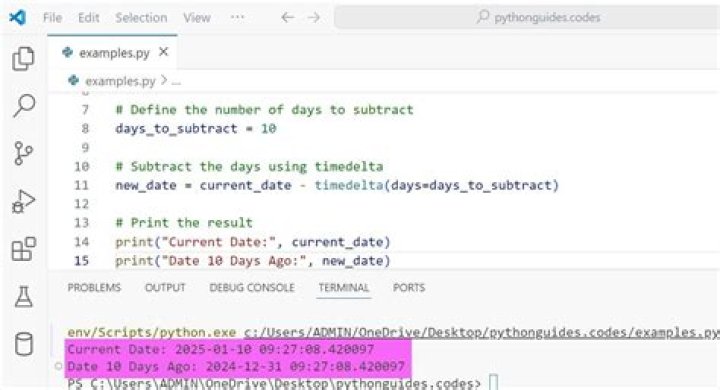Screen dimensions: 720x390
Task: Open the Testing flask view
Action: (23, 297)
